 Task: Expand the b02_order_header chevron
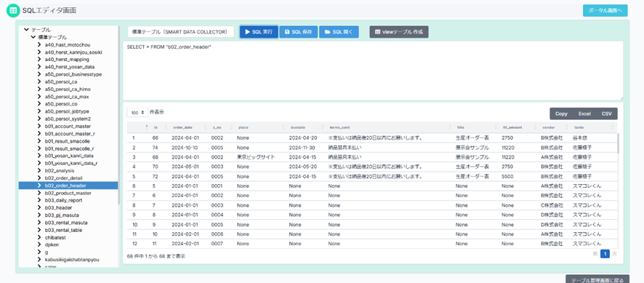(40, 186)
